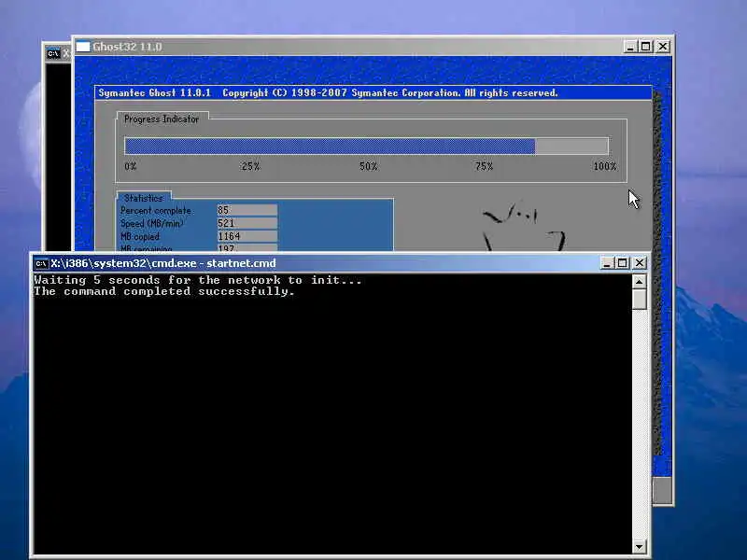Click the cmd.exe title bar icon
Screen dimensions: 747x560
pyautogui.click(x=41, y=263)
